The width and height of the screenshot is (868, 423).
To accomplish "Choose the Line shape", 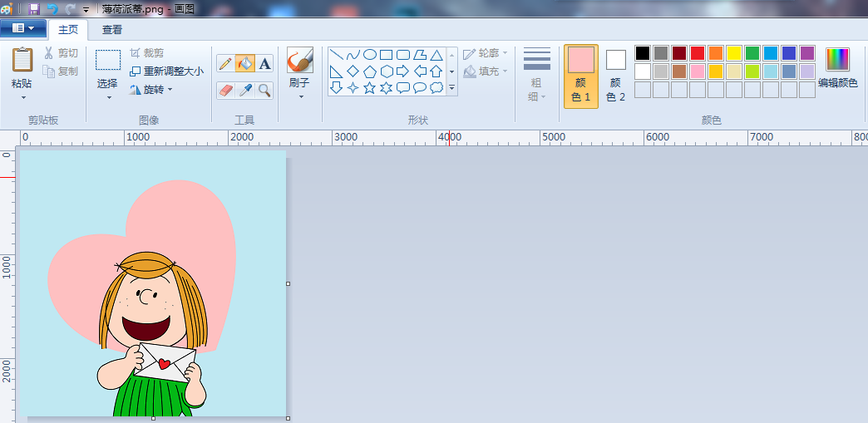I will coord(336,55).
